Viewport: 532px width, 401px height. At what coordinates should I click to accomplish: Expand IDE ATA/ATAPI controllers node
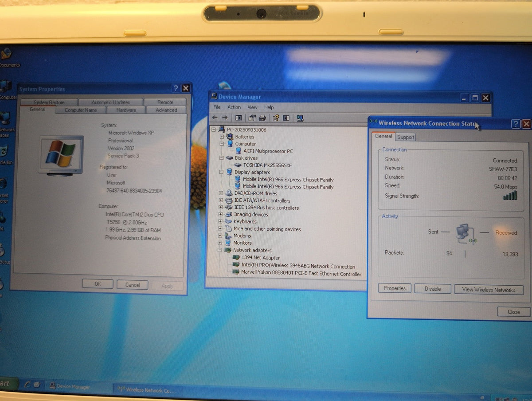[221, 200]
